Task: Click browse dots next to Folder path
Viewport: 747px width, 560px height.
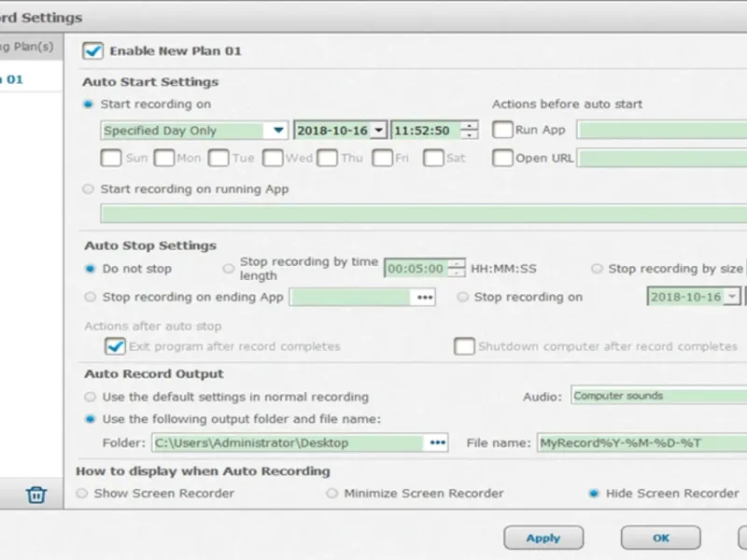Action: click(437, 443)
